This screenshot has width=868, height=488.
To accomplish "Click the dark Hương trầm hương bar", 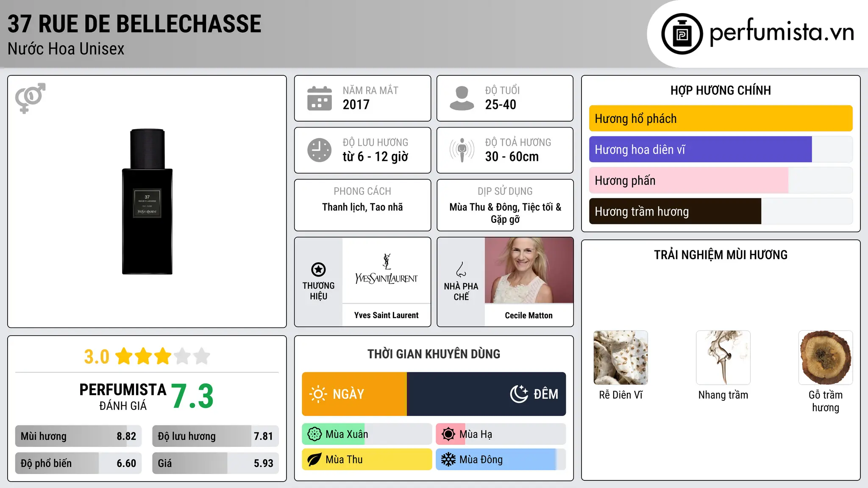I will tap(675, 211).
